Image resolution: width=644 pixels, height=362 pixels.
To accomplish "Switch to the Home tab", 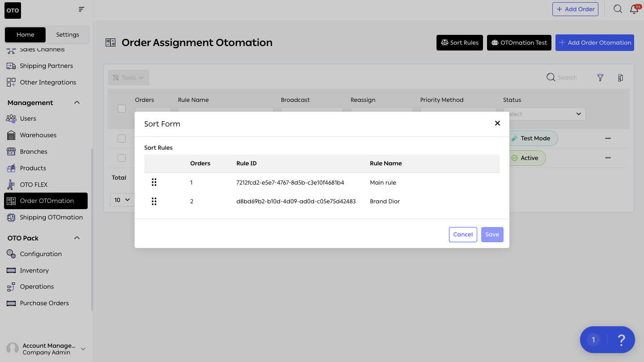I will 25,34.
